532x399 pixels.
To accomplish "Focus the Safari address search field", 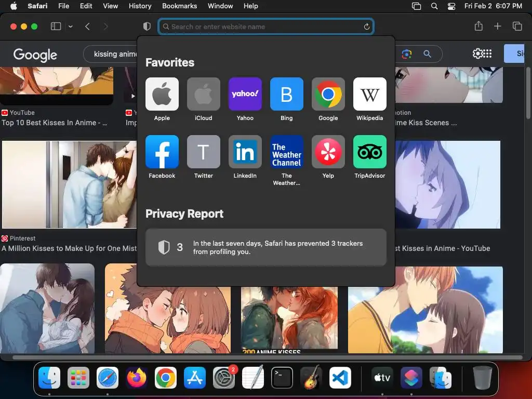I will tap(266, 26).
